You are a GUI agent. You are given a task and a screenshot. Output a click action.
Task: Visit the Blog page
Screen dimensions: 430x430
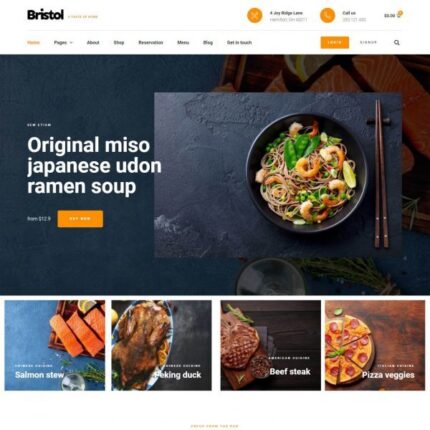tap(208, 43)
